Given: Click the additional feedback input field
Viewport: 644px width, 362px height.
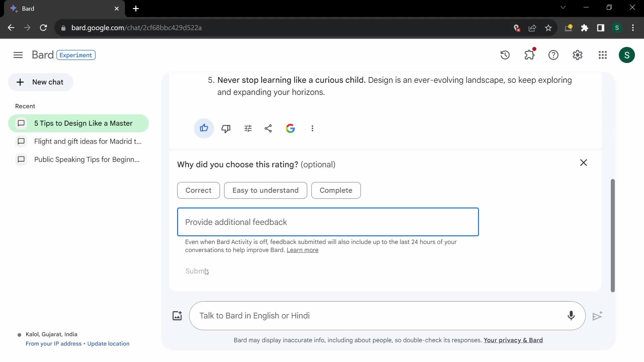Looking at the screenshot, I should click(328, 222).
